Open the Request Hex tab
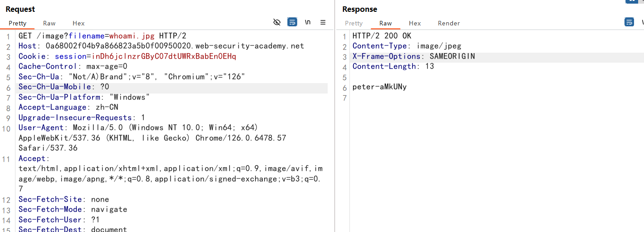 (79, 23)
